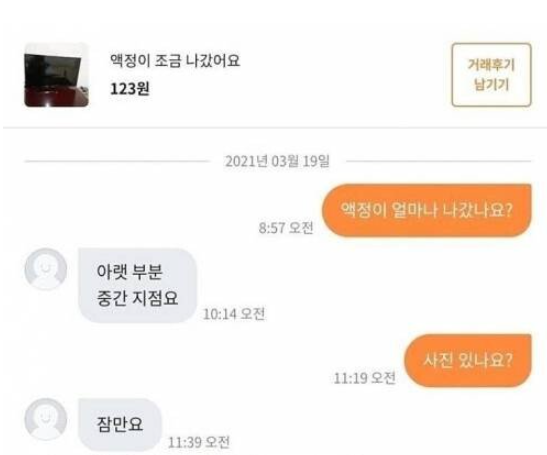Click the profile avatar beside 아랫 부분 message
The width and height of the screenshot is (547, 455).
tap(46, 269)
